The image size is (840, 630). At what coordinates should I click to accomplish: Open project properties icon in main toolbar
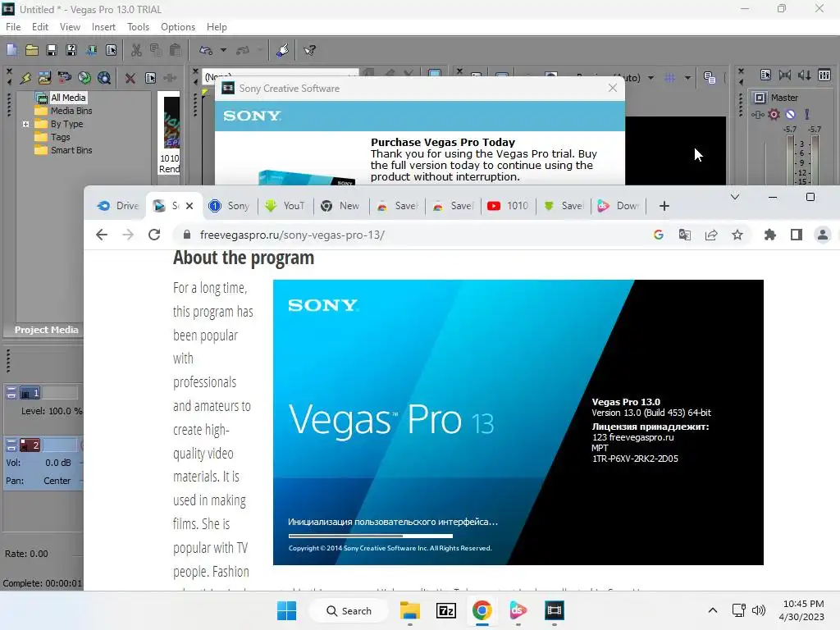(x=111, y=50)
